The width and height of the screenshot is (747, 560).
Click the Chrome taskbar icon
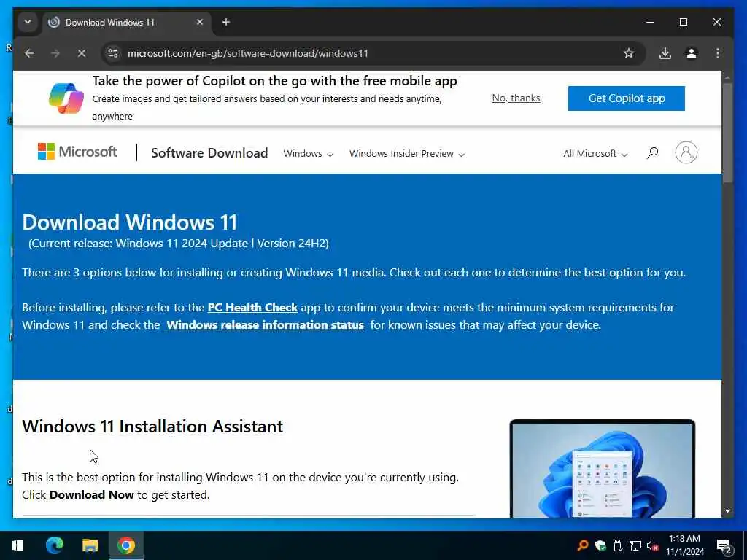click(125, 545)
